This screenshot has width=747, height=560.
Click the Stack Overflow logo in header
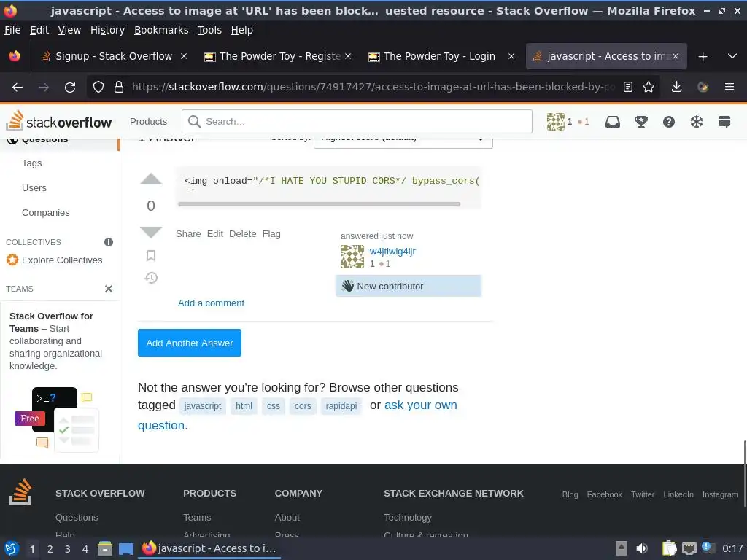click(58, 121)
